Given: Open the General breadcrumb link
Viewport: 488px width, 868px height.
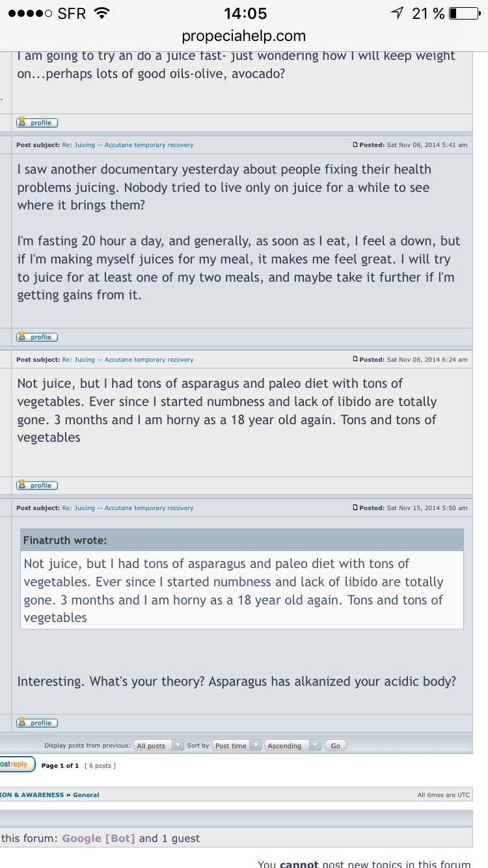Looking at the screenshot, I should [86, 795].
